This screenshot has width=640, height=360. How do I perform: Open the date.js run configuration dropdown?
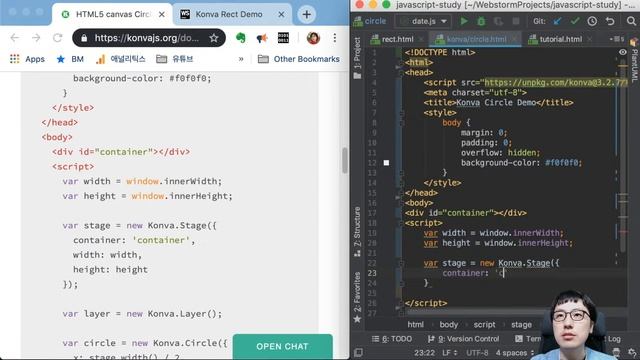424,21
